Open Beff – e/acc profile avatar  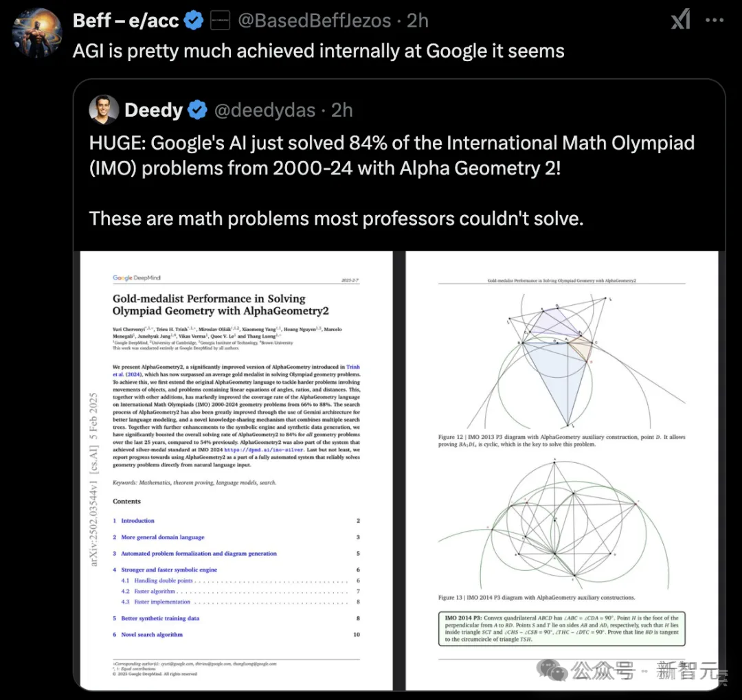36,33
